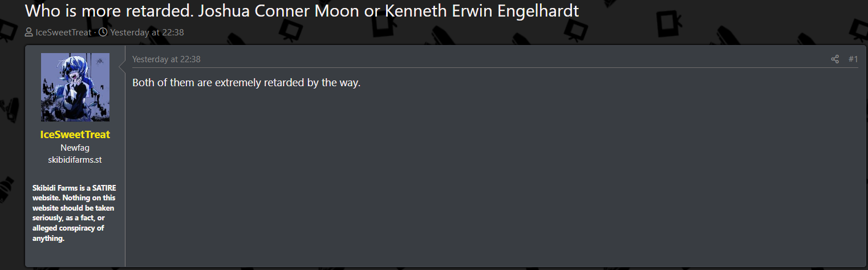Click the dot separator between author and date
Screen dimensions: 868x270
pyautogui.click(x=95, y=33)
